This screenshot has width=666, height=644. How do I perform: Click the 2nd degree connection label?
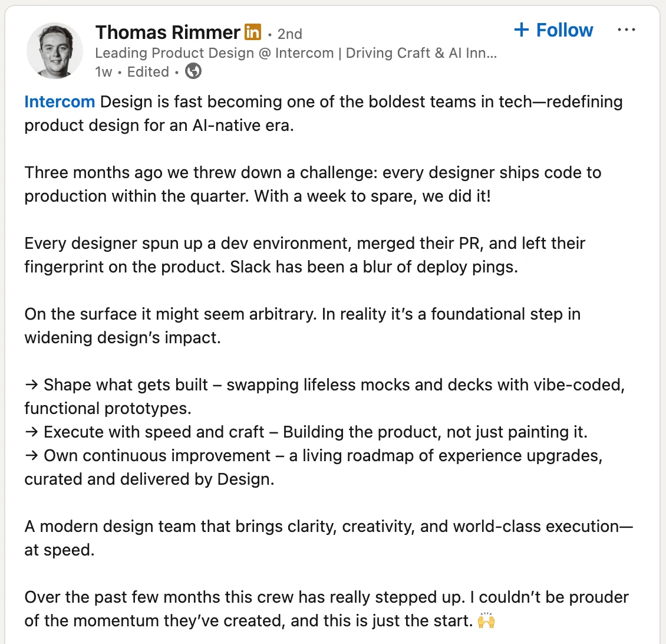289,34
